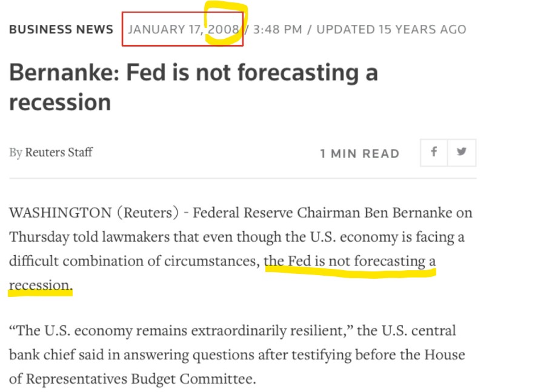Click underlined word recession in first paragraph
Viewport: 535px width, 392px height.
[41, 285]
